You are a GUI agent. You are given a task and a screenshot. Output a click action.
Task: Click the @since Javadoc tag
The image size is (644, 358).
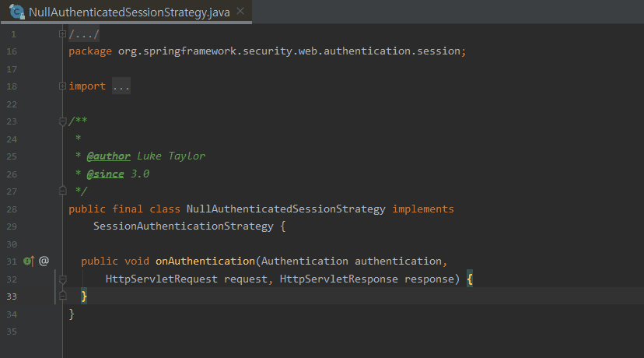pos(105,174)
